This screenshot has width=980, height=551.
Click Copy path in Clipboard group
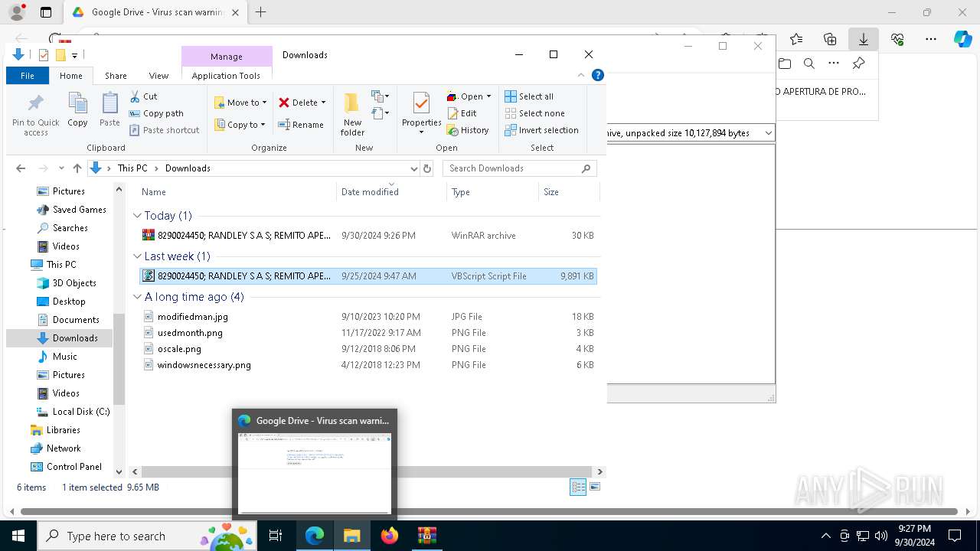click(156, 113)
